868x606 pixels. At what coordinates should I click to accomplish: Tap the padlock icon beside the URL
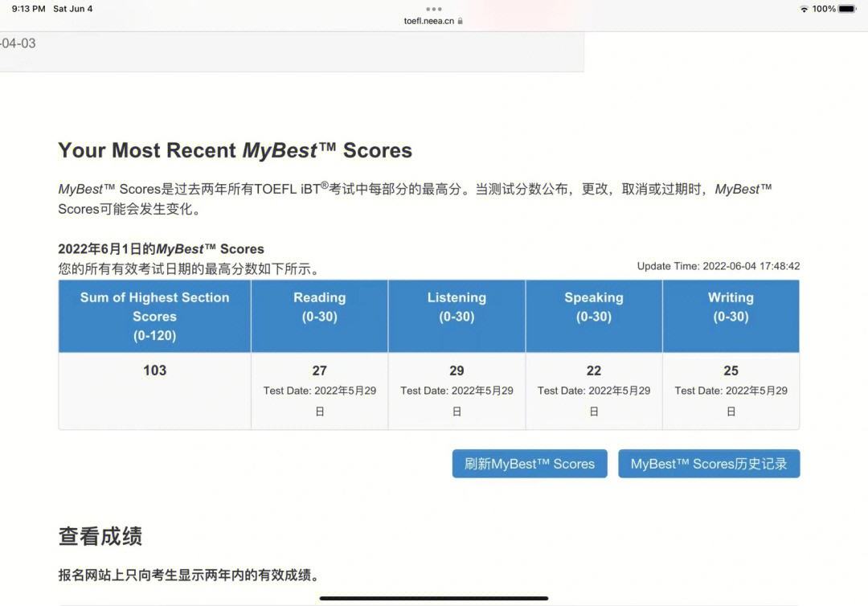point(460,21)
